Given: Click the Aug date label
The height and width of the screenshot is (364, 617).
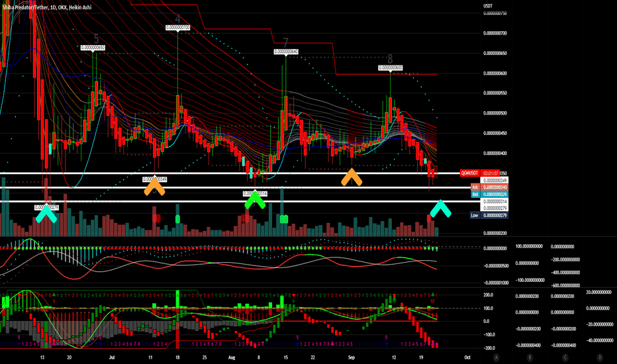Looking at the screenshot, I should click(232, 357).
